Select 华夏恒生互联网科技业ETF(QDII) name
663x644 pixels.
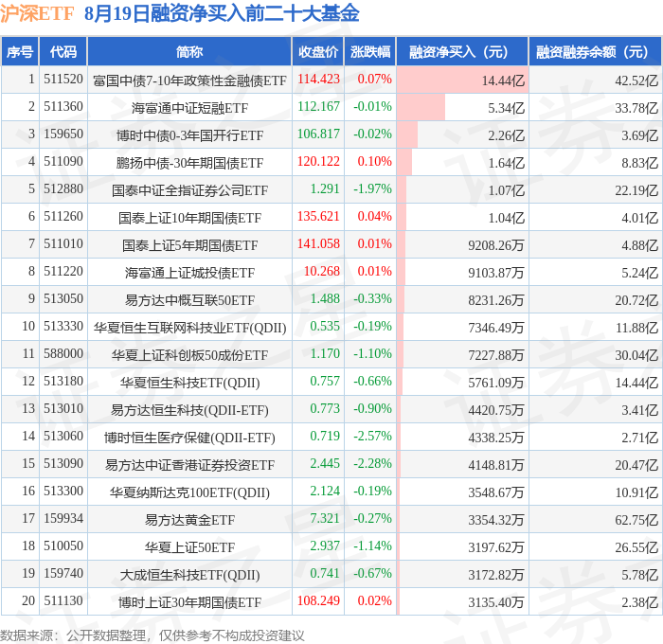tap(189, 328)
